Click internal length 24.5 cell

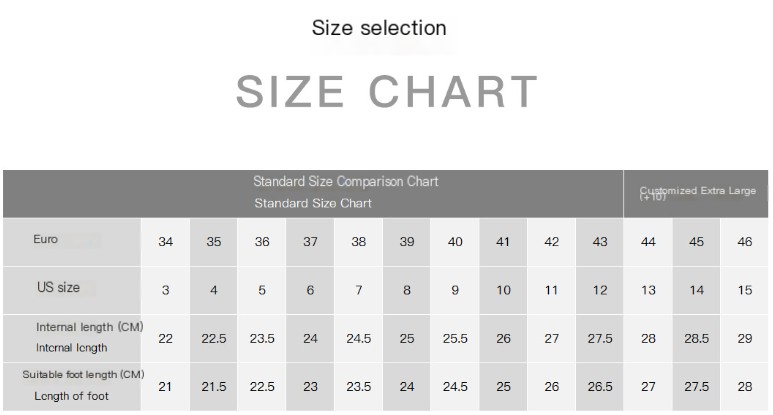pos(359,339)
